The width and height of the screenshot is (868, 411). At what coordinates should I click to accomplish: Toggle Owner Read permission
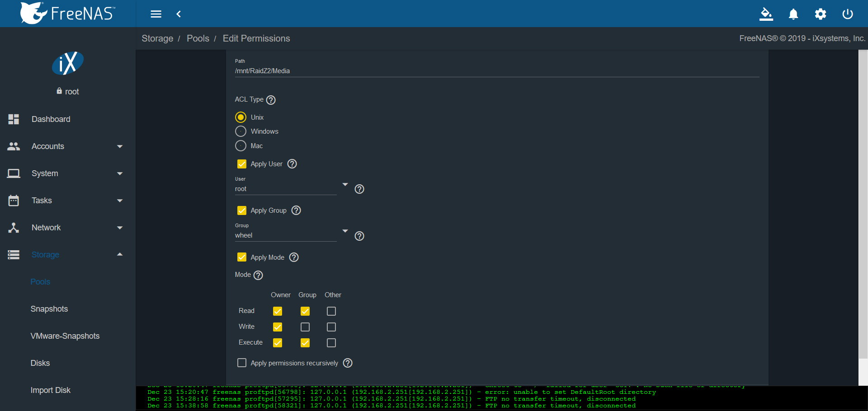pyautogui.click(x=278, y=311)
